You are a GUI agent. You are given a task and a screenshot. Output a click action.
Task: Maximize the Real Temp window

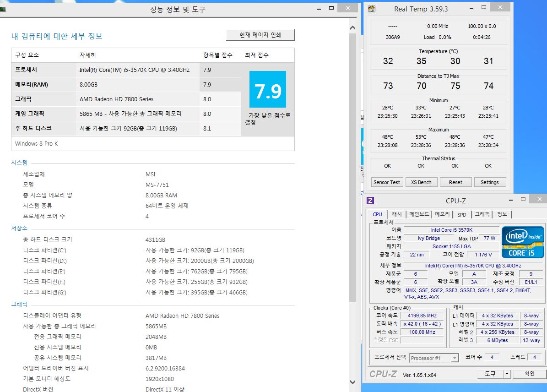coord(483,7)
